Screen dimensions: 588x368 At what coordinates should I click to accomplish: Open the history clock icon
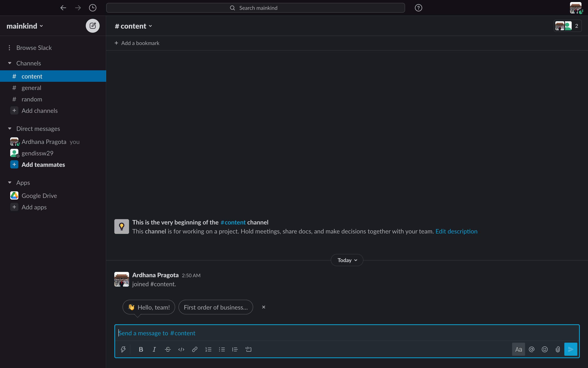(92, 8)
